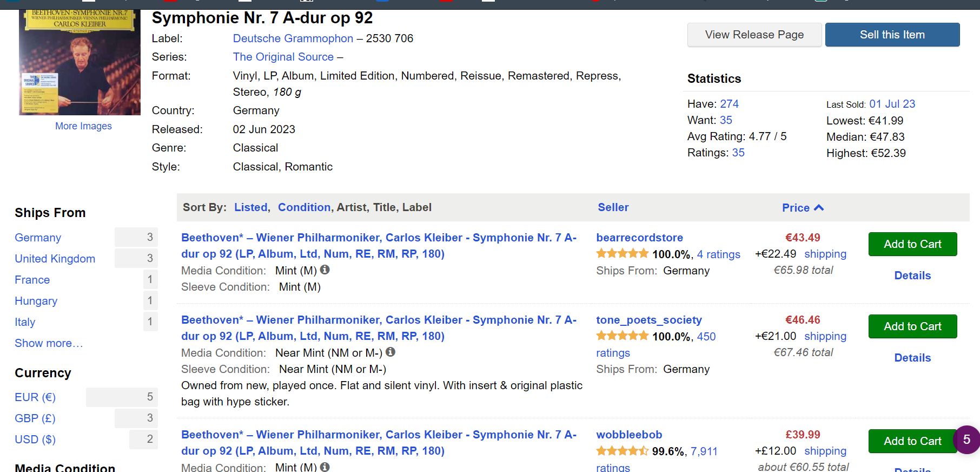Click info icon beside Mint media condition

click(325, 270)
